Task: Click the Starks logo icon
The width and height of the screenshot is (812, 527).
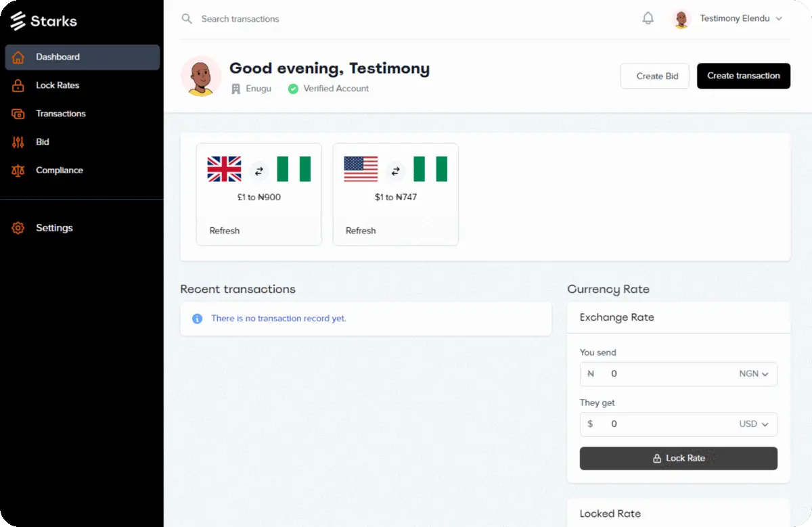Action: click(18, 20)
